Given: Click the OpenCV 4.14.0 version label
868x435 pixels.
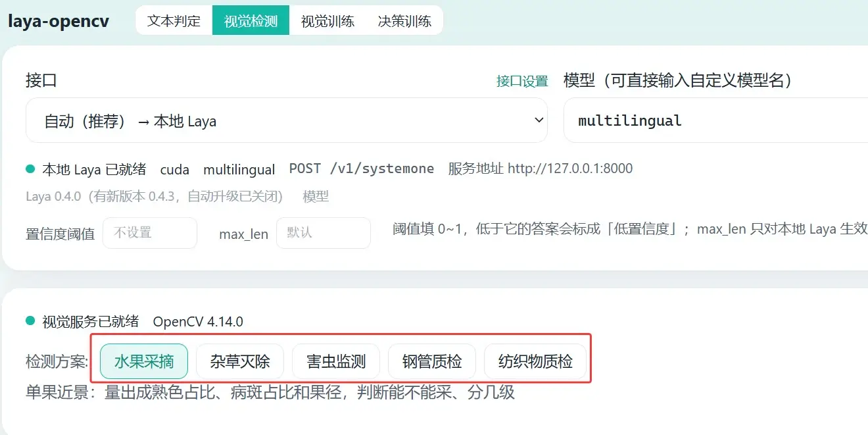Looking at the screenshot, I should (x=198, y=322).
